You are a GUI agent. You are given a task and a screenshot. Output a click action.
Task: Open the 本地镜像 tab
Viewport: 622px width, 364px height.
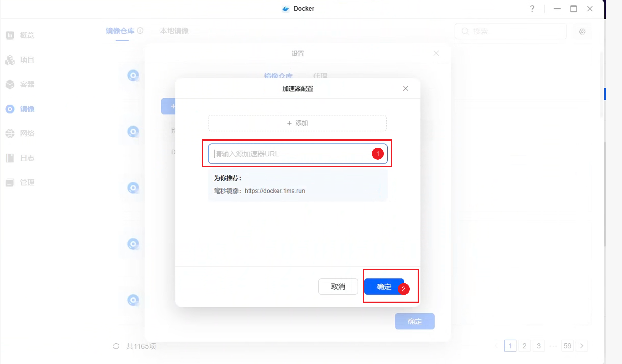point(174,31)
